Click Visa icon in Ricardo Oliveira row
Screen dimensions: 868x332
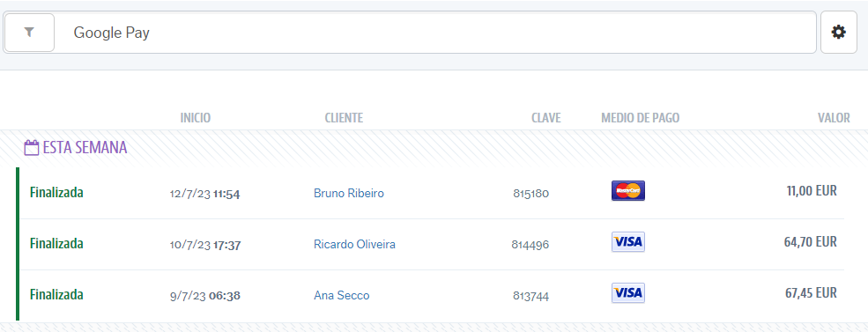[627, 242]
